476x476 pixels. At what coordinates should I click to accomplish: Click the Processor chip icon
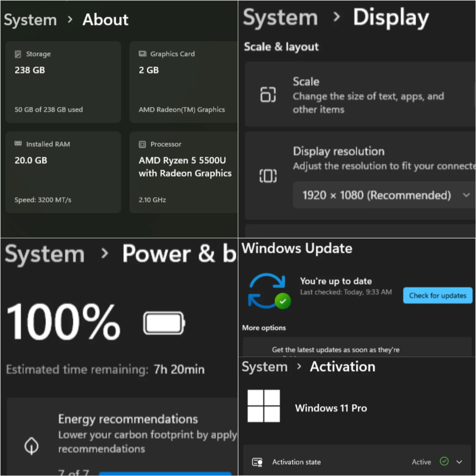coord(142,144)
